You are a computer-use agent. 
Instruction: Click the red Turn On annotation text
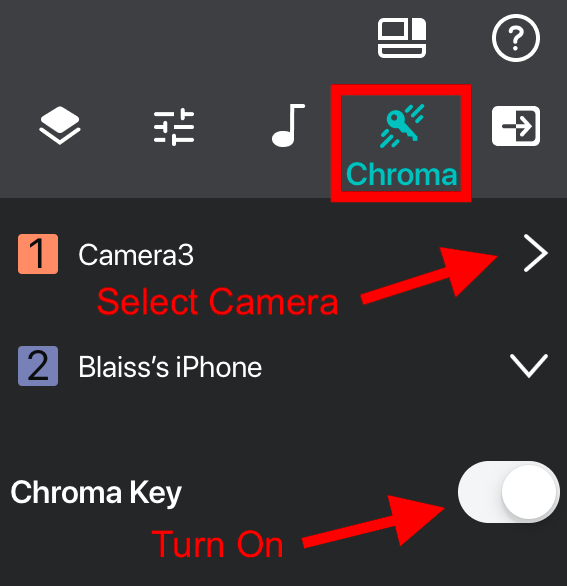point(217,544)
